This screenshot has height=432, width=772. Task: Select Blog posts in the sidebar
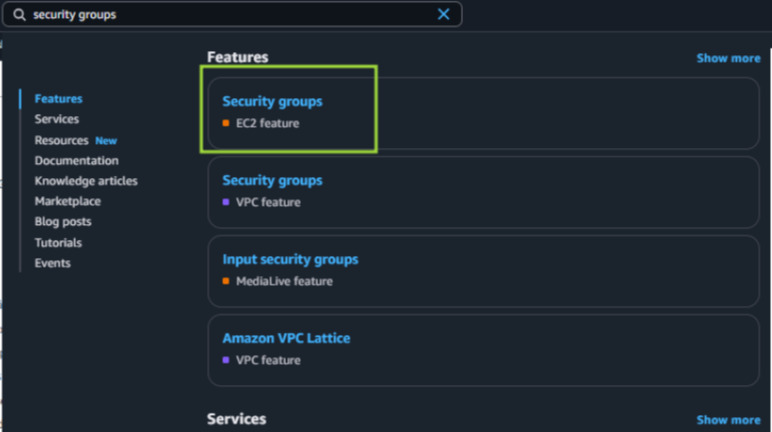[63, 222]
